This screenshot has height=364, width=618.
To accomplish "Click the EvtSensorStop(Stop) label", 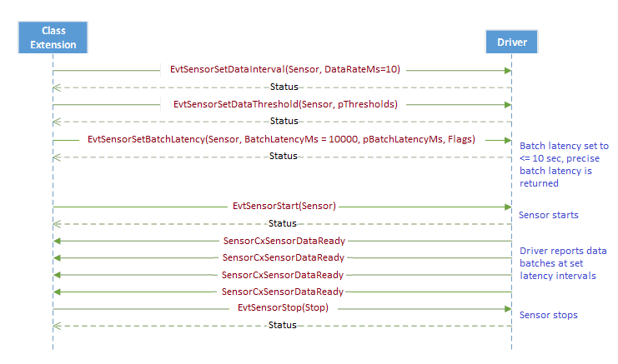I will point(283,307).
